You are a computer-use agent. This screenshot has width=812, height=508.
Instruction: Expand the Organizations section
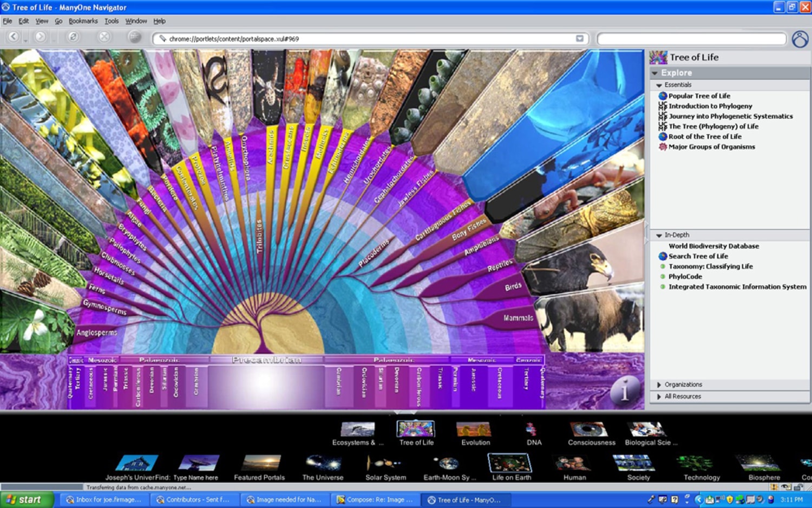(x=659, y=385)
